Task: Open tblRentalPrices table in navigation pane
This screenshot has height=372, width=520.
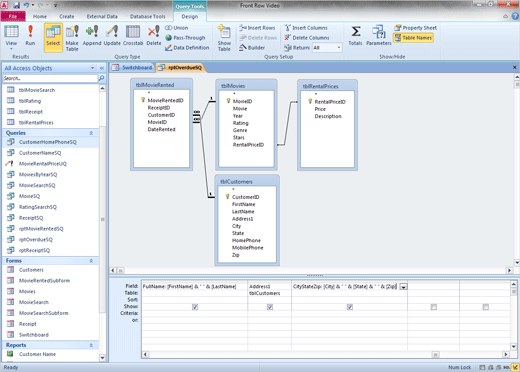Action: point(36,122)
